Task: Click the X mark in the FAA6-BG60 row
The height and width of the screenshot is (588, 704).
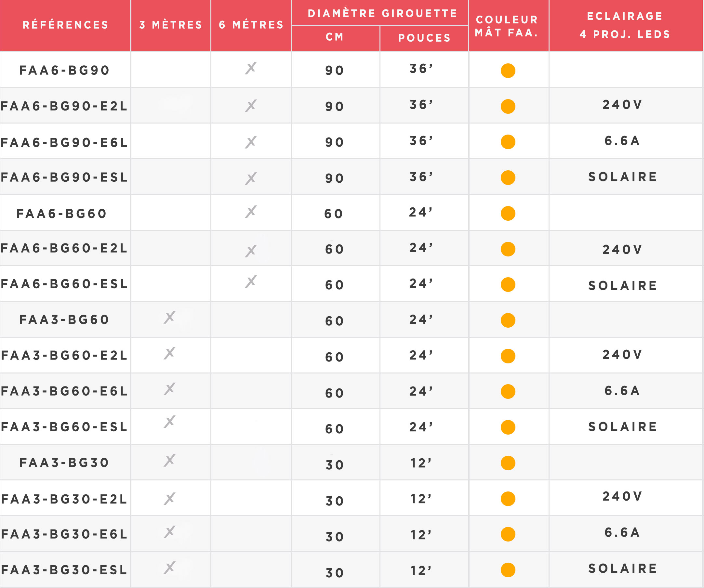Action: coord(251,212)
